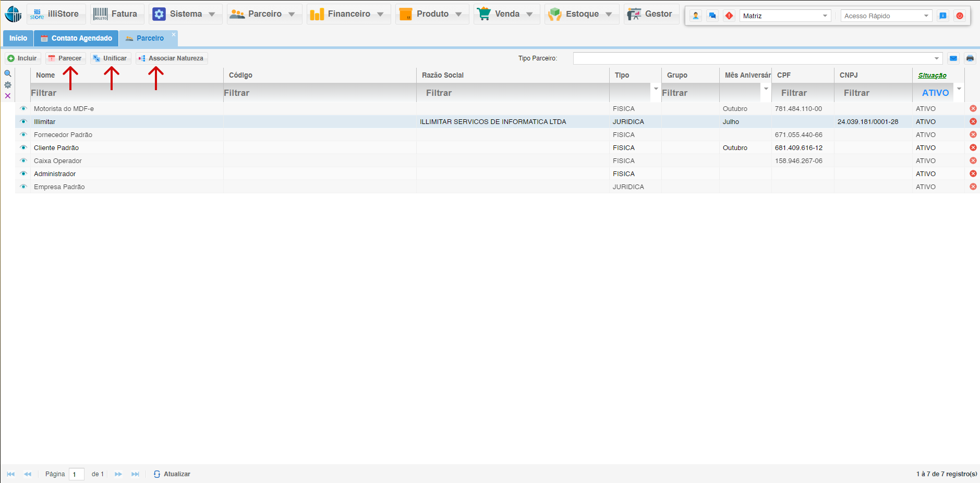Go to previous page
The height and width of the screenshot is (483, 980).
28,474
